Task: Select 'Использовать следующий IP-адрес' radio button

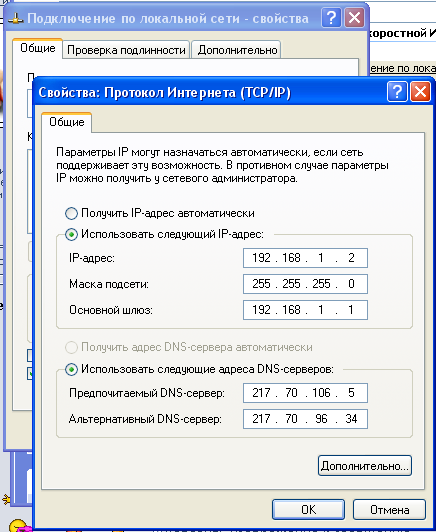Action: pos(71,234)
